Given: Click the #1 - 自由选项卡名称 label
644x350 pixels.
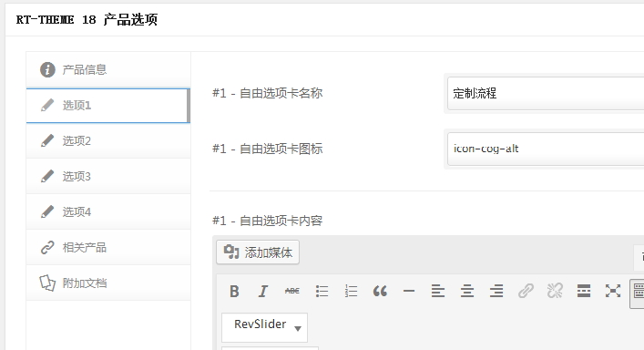Looking at the screenshot, I should coord(268,93).
